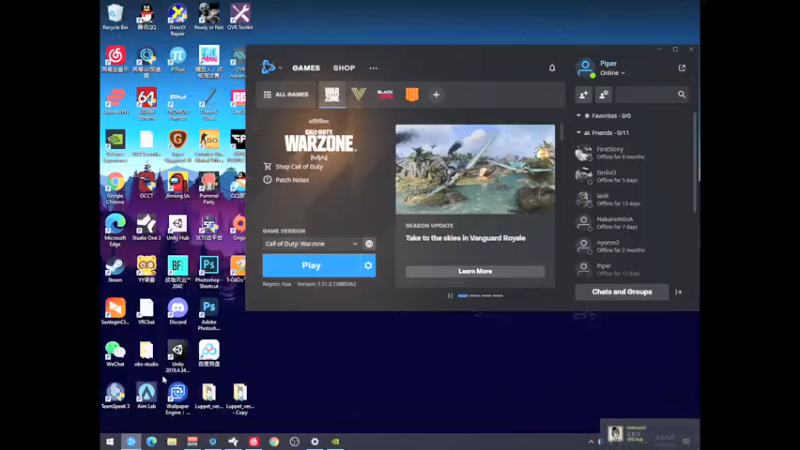The image size is (800, 450).
Task: Open the OCCT desktop shortcut
Action: pos(146,186)
